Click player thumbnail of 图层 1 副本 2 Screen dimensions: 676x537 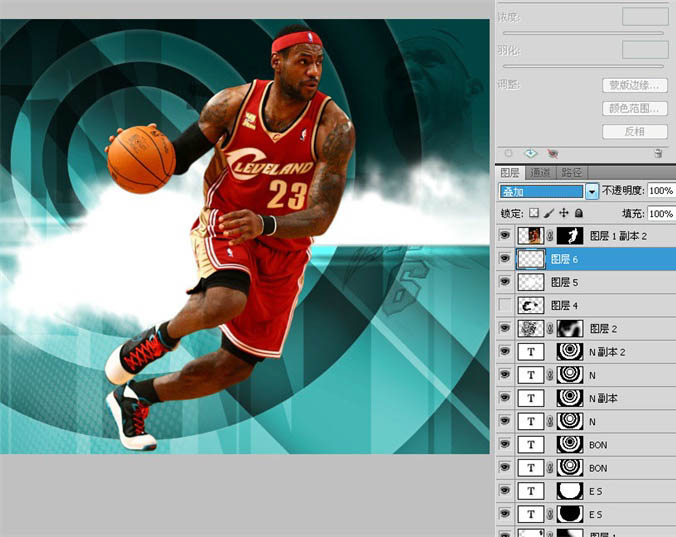point(531,236)
